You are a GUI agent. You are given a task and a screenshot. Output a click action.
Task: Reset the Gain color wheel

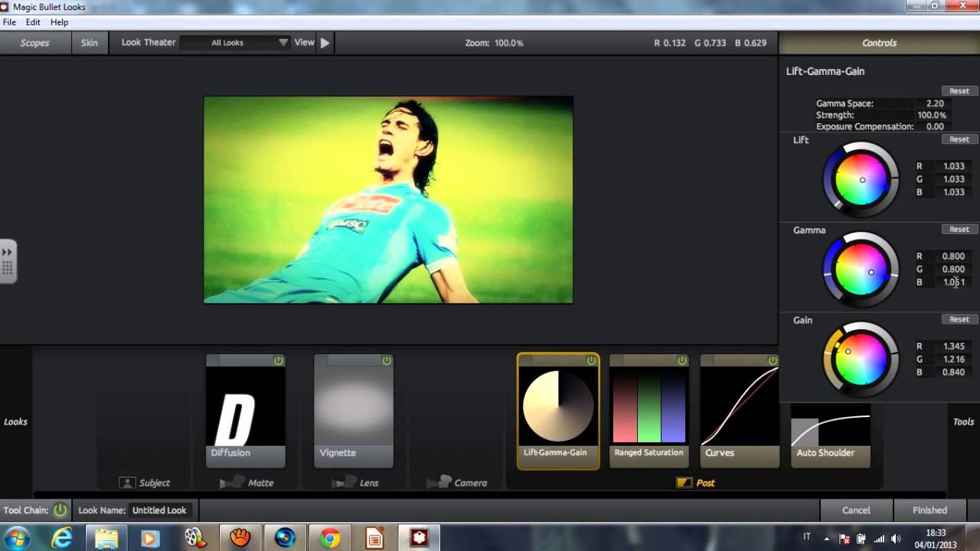pyautogui.click(x=959, y=319)
